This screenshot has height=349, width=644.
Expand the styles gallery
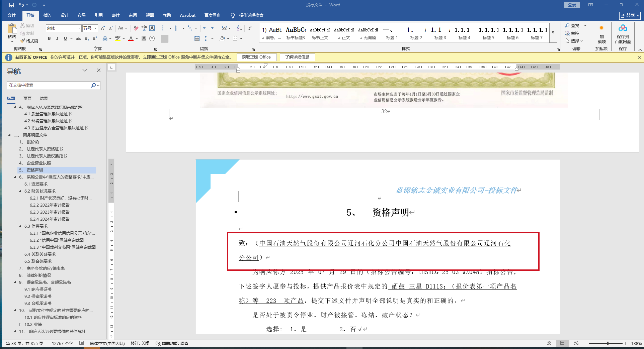click(x=553, y=33)
